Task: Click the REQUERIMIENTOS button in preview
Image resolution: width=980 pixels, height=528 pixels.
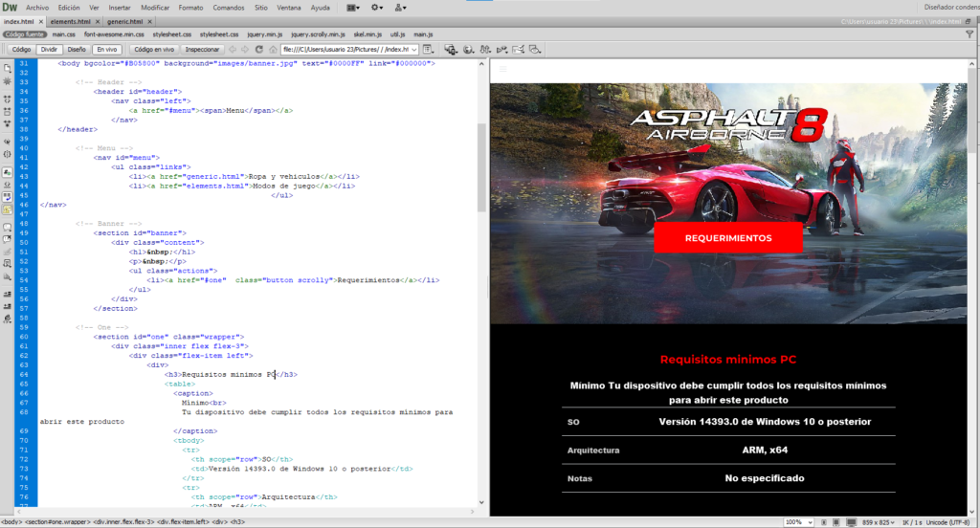Action: (x=728, y=238)
